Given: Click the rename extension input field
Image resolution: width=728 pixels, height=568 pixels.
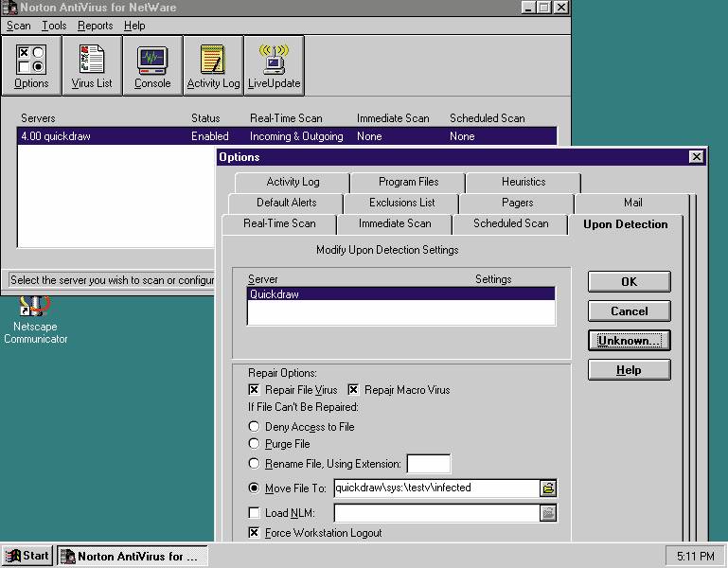Looking at the screenshot, I should tap(429, 464).
